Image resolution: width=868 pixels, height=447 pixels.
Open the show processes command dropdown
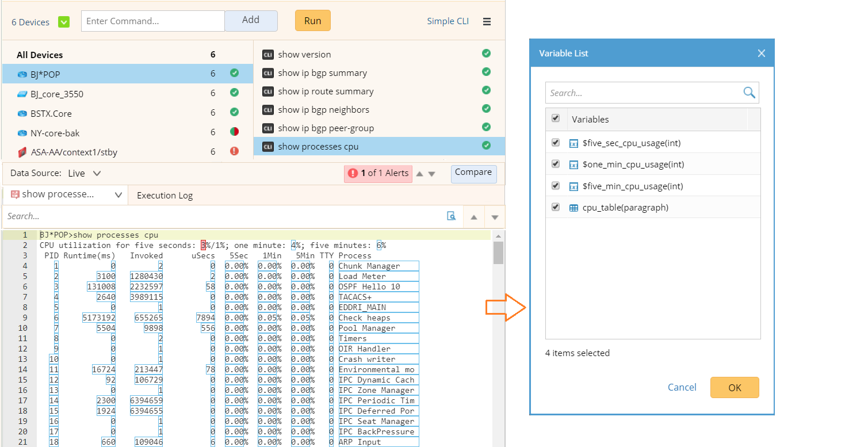118,195
